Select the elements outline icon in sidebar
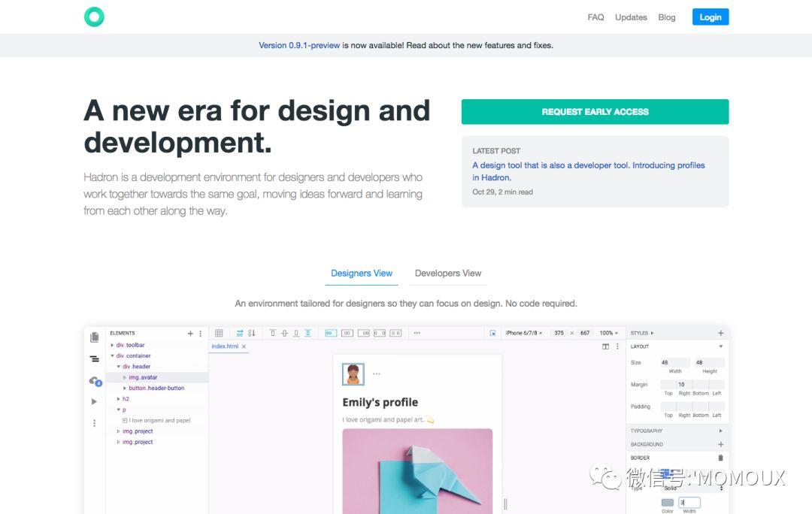This screenshot has width=812, height=514. tap(94, 358)
